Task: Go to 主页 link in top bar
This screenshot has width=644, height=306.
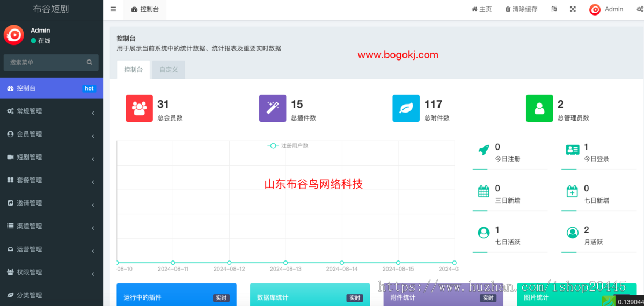Action: click(x=481, y=9)
